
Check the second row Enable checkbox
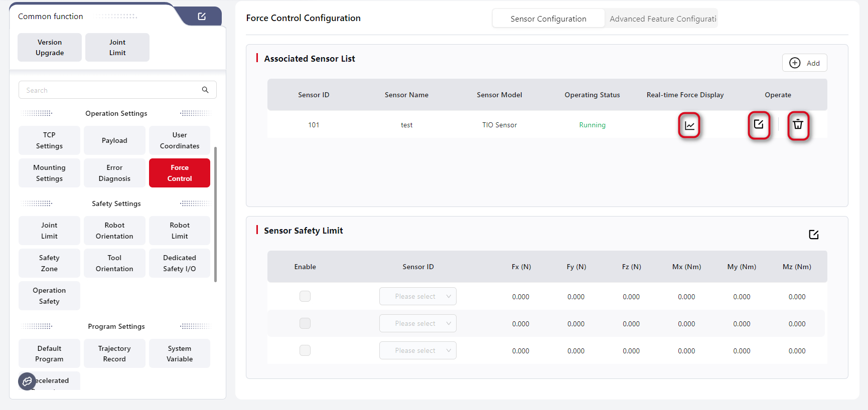(x=305, y=323)
